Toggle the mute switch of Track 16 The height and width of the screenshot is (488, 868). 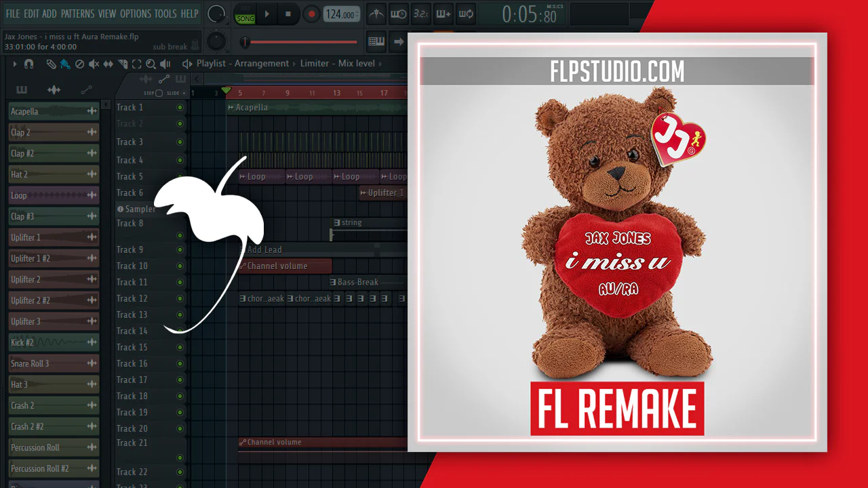(x=180, y=364)
